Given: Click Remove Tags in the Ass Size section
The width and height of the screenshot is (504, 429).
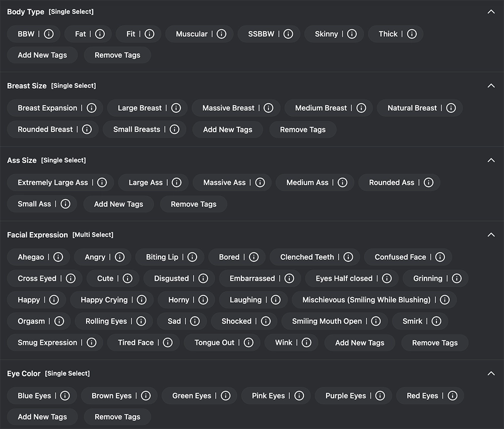Looking at the screenshot, I should click(193, 204).
